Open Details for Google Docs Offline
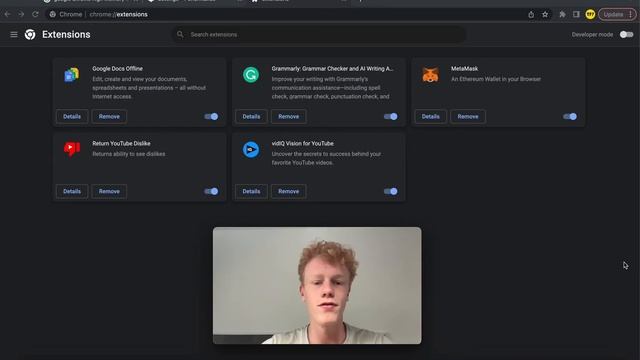 click(72, 117)
